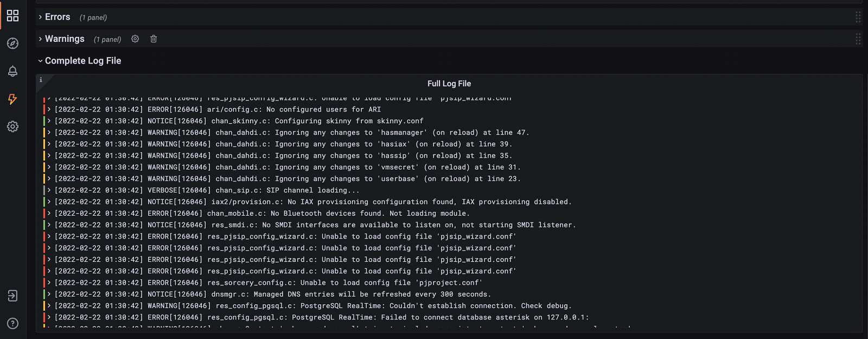Click the 'pjproject.conf' error log line
The height and width of the screenshot is (339, 868).
coord(315,283)
